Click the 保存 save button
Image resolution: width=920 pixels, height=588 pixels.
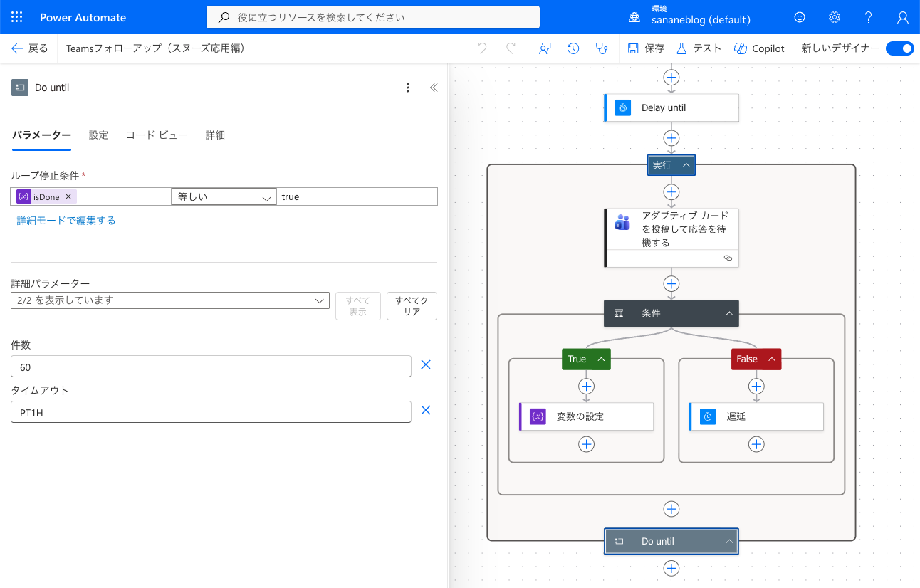[x=646, y=48]
